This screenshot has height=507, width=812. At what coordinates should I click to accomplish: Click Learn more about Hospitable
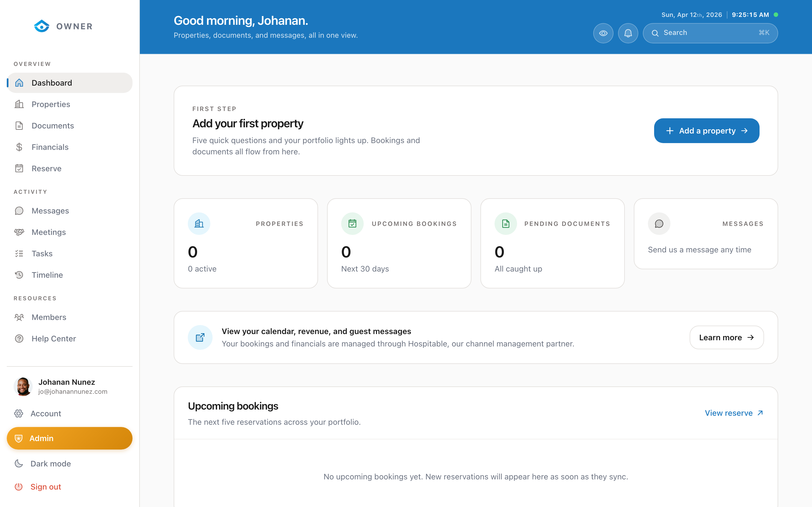coord(727,337)
